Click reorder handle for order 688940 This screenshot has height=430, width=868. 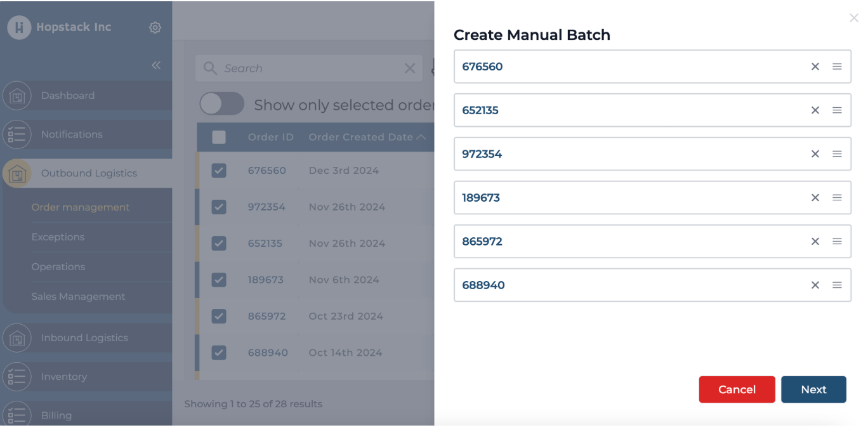click(837, 285)
